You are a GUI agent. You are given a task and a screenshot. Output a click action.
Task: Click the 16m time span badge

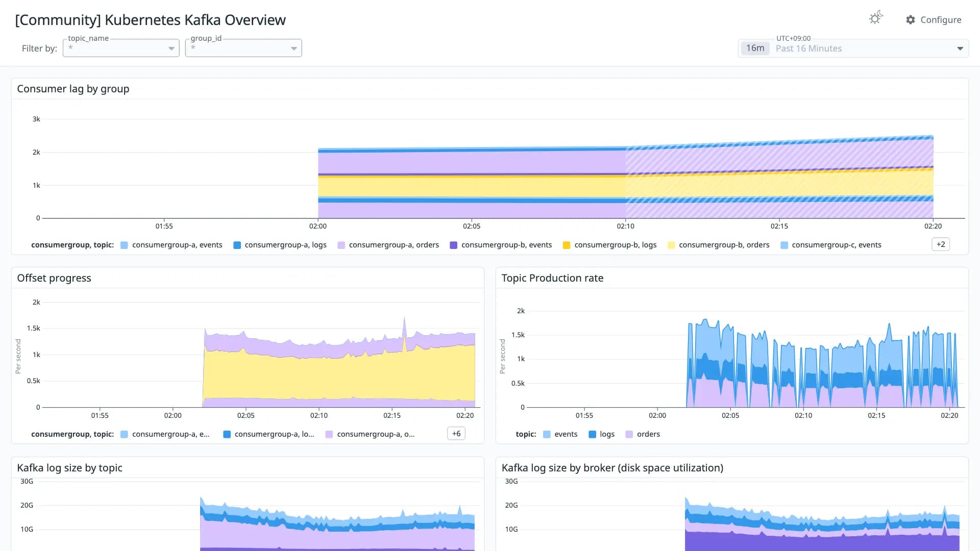click(755, 48)
